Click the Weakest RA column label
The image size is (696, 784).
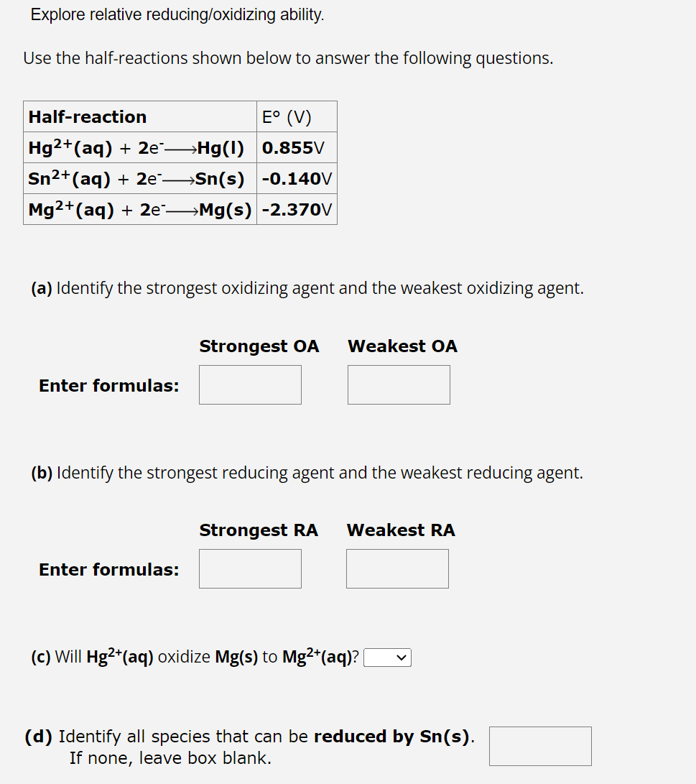point(401,530)
